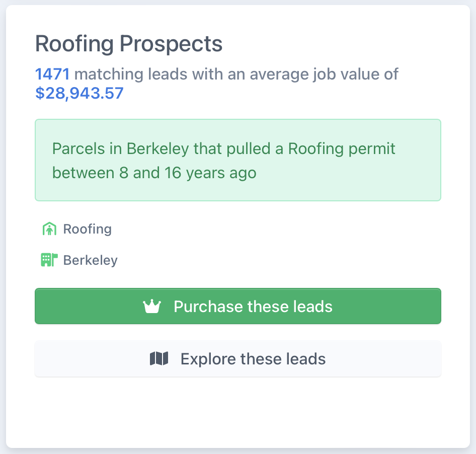Select the Roofing category label
This screenshot has width=476, height=454.
click(88, 229)
